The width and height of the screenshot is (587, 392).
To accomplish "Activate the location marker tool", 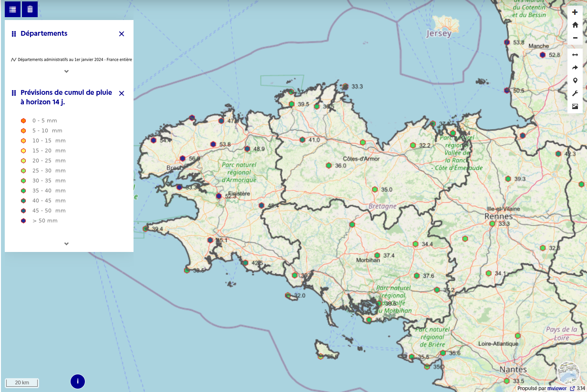I will (575, 80).
